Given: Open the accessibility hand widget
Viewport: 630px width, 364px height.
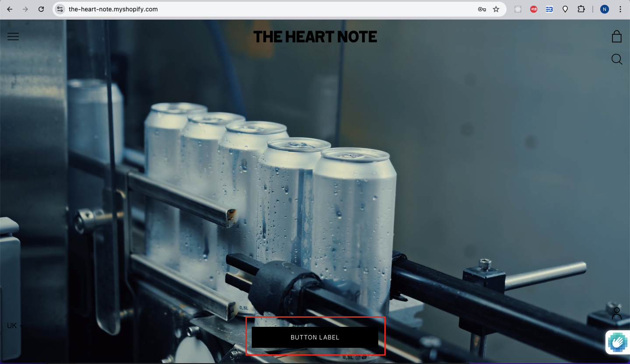Looking at the screenshot, I should pos(618,342).
